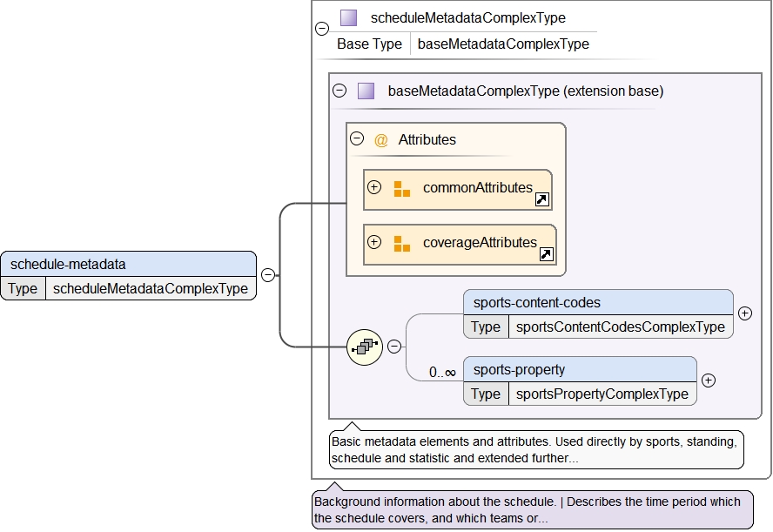Collapse the baseMetadataComplexType extension base
The image size is (773, 532).
(x=339, y=91)
